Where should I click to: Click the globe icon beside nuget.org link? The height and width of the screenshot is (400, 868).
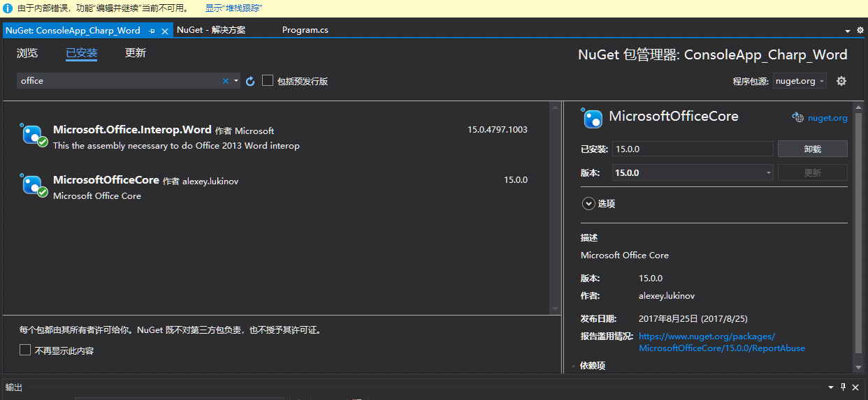797,117
